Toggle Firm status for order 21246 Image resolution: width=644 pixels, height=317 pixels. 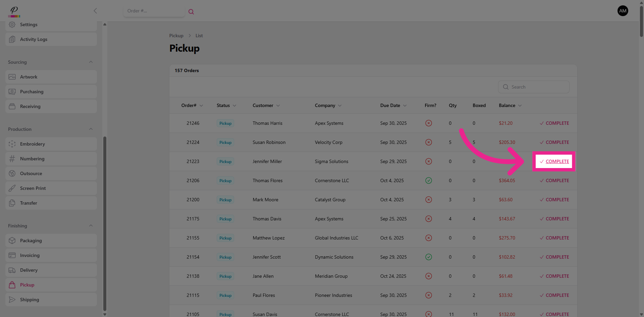click(x=428, y=123)
